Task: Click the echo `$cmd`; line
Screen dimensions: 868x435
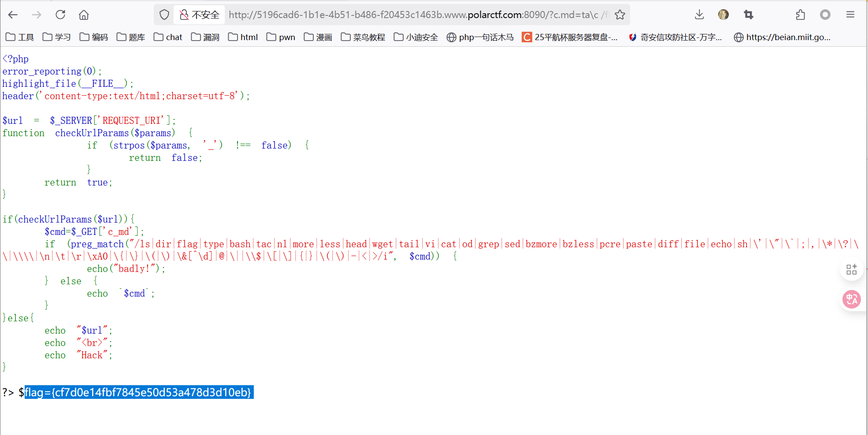Action: coord(121,294)
